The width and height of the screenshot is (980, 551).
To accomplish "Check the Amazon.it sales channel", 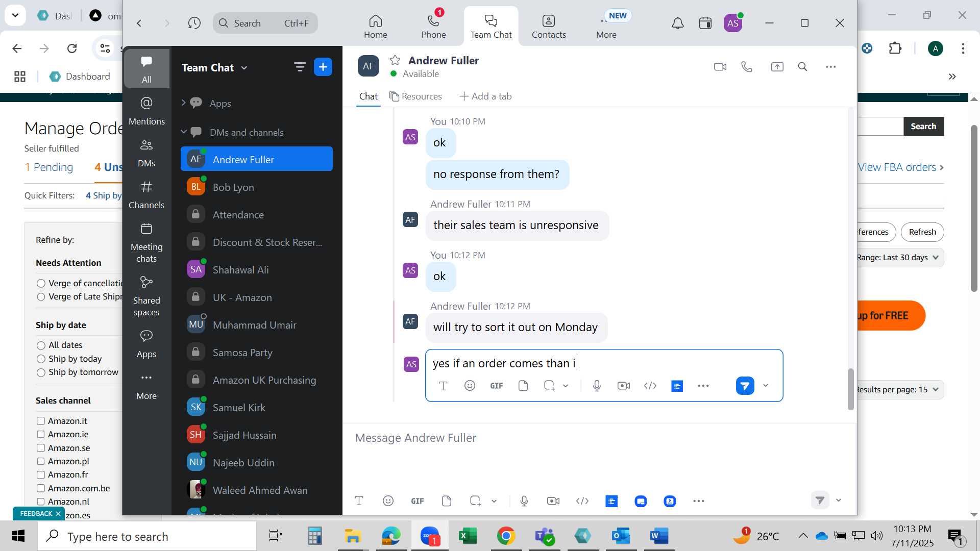I will pyautogui.click(x=40, y=421).
